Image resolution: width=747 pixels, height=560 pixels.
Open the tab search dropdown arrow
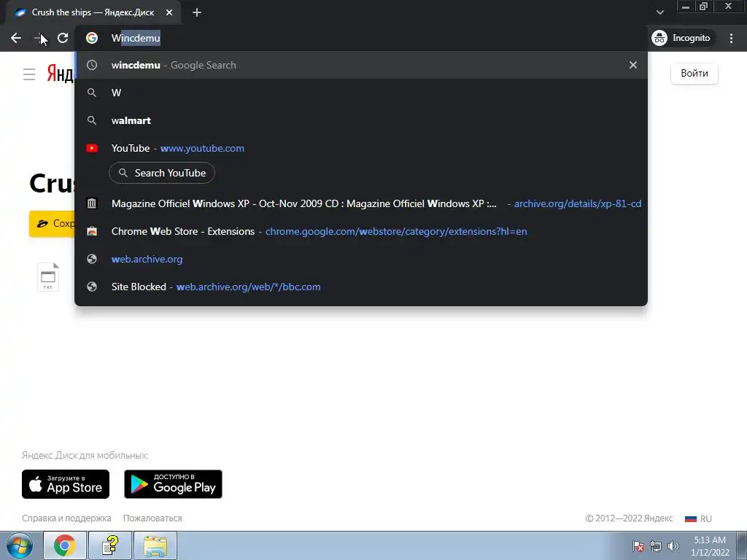(x=659, y=12)
